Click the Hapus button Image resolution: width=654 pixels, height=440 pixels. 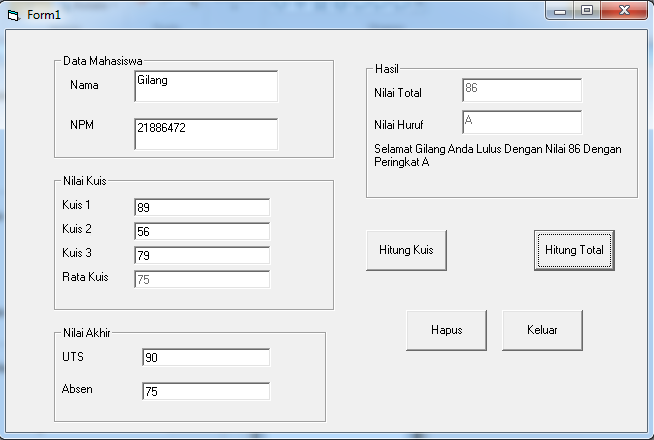446,330
